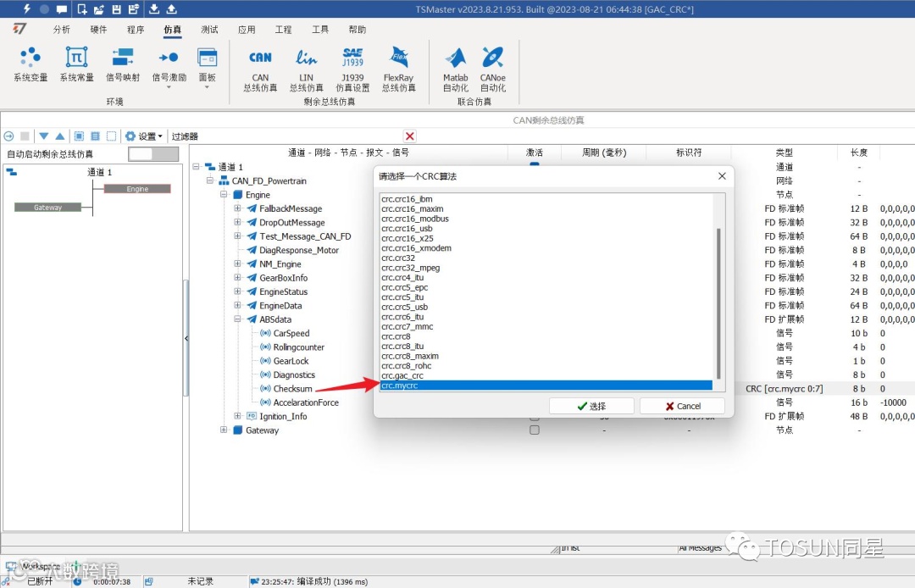The height and width of the screenshot is (588, 915).
Task: Click Cancel in CRC dialog
Action: click(682, 406)
